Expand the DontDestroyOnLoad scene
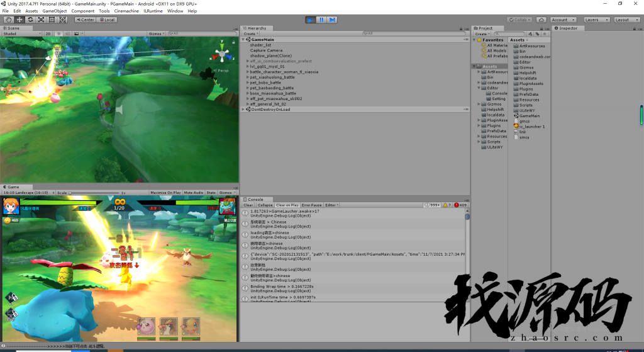Image resolution: width=644 pixels, height=352 pixels. 243,110
